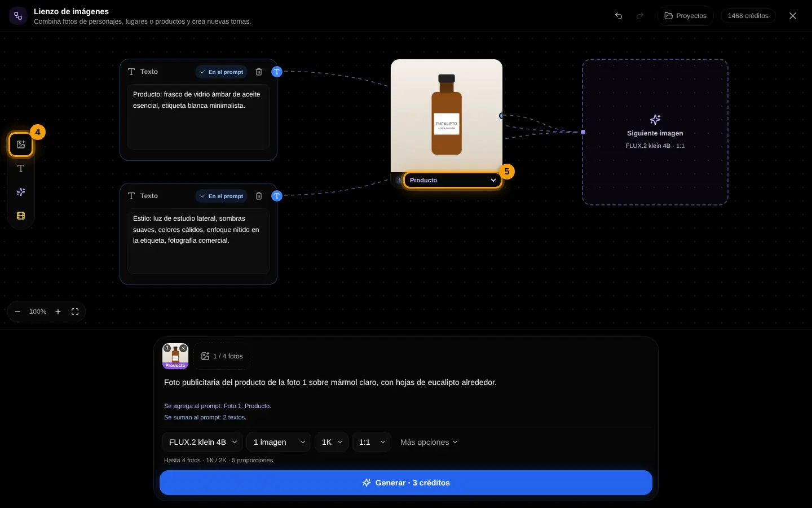Click the undo arrow icon
This screenshot has height=508, width=812.
[x=619, y=16]
